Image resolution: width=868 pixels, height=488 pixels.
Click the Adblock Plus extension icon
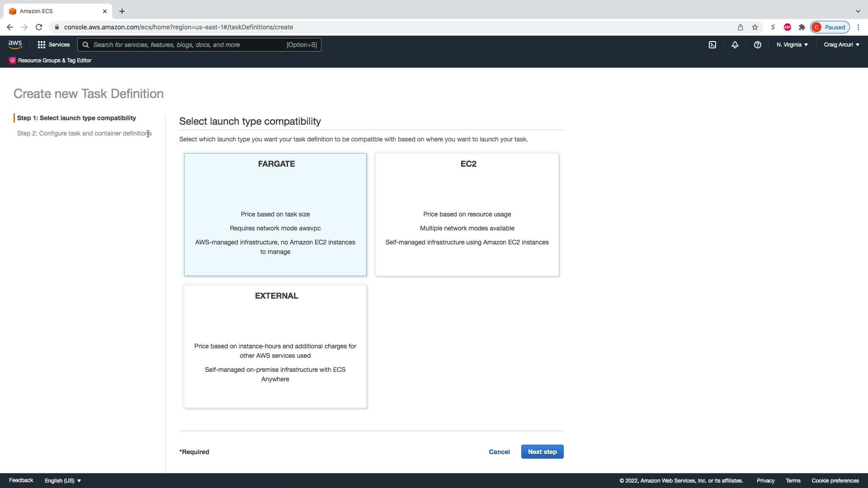pyautogui.click(x=787, y=27)
